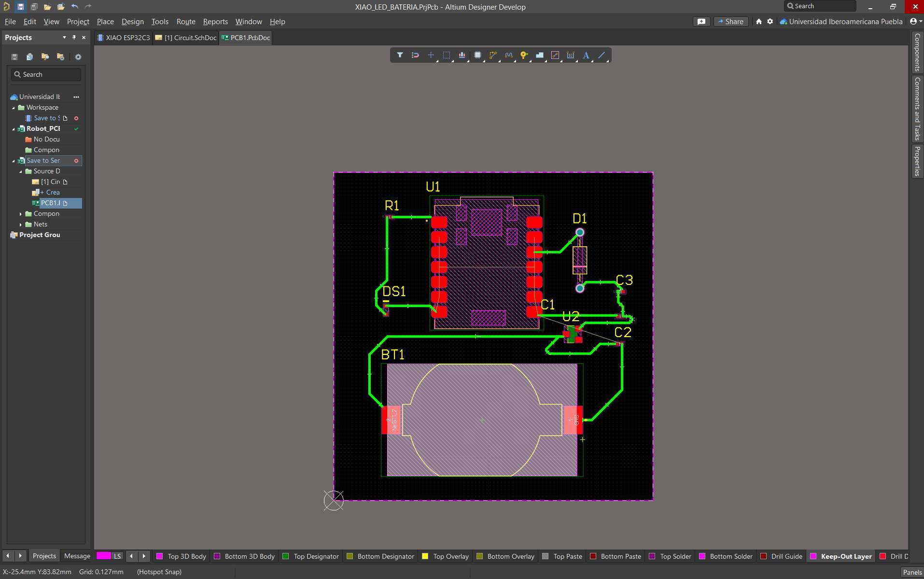The height and width of the screenshot is (579, 924).
Task: Select the Filter tool in the toolbar
Action: (400, 55)
